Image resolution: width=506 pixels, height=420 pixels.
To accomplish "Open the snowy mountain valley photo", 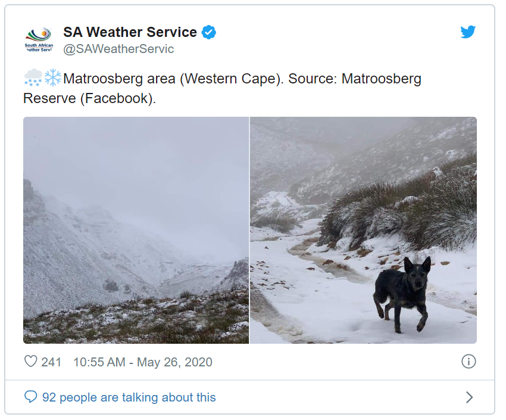I will pyautogui.click(x=136, y=230).
